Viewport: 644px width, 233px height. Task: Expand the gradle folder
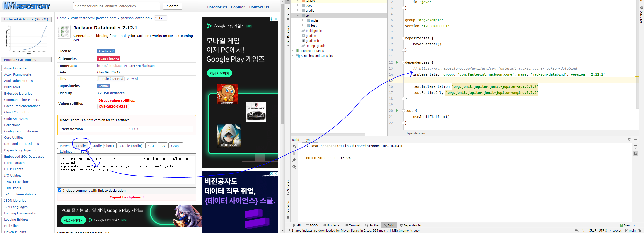coord(297,10)
